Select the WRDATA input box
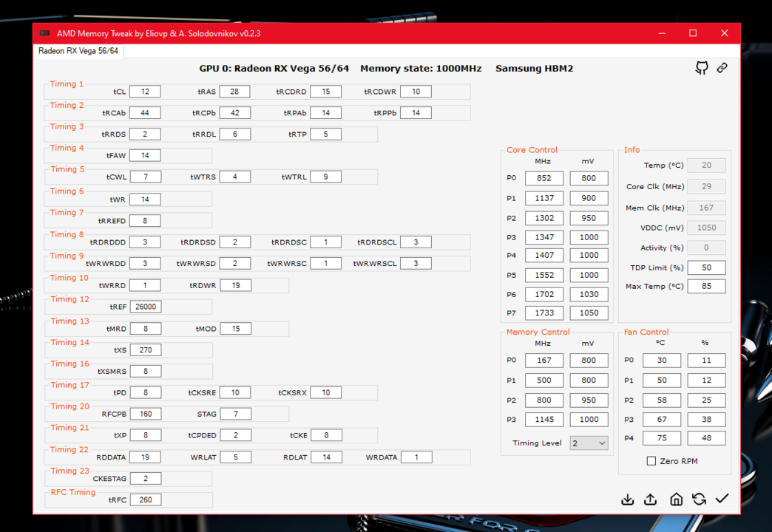This screenshot has height=532, width=772. 416,457
